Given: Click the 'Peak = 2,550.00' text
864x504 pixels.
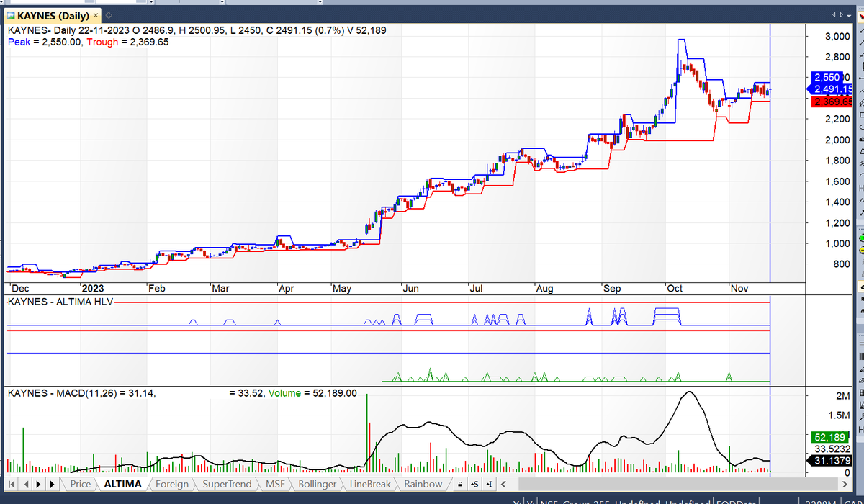Looking at the screenshot, I should 45,42.
